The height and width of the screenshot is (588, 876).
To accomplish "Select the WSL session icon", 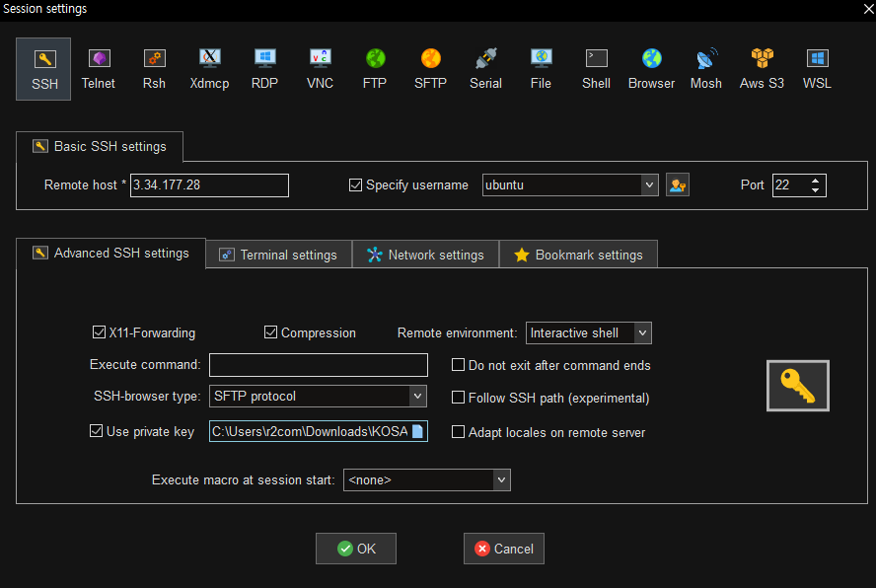I will pyautogui.click(x=818, y=69).
